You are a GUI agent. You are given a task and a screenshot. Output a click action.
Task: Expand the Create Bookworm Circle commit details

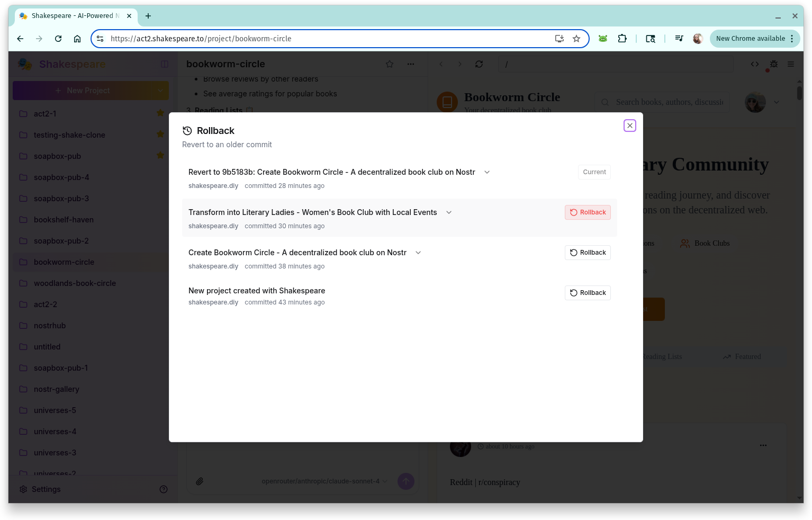(x=418, y=253)
